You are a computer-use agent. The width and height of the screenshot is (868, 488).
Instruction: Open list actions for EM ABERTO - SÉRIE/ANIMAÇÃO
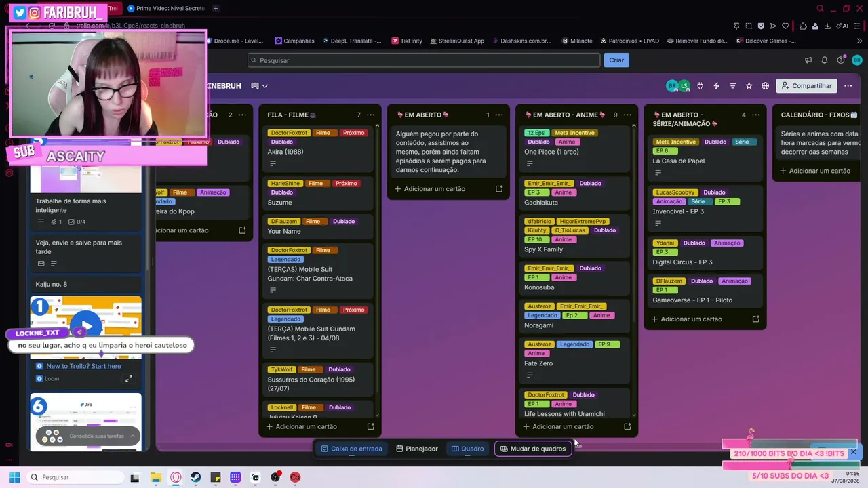[x=755, y=115]
